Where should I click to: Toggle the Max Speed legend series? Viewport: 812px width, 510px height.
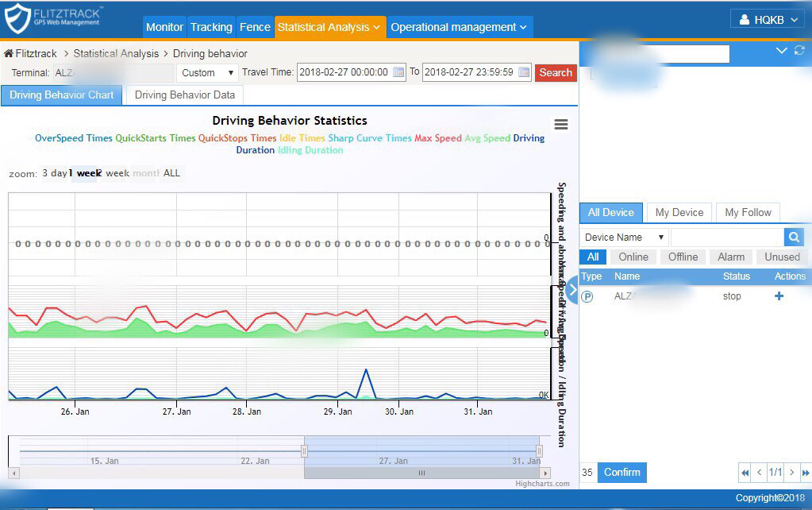point(437,138)
